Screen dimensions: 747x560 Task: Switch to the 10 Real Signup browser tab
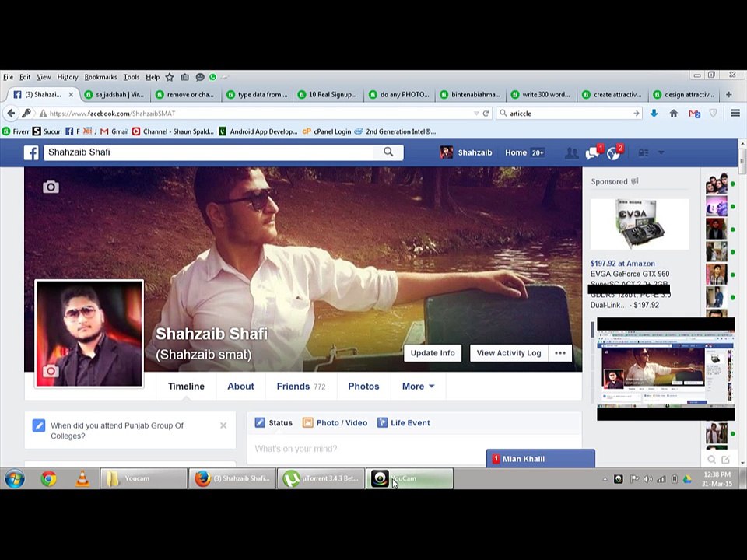point(328,95)
